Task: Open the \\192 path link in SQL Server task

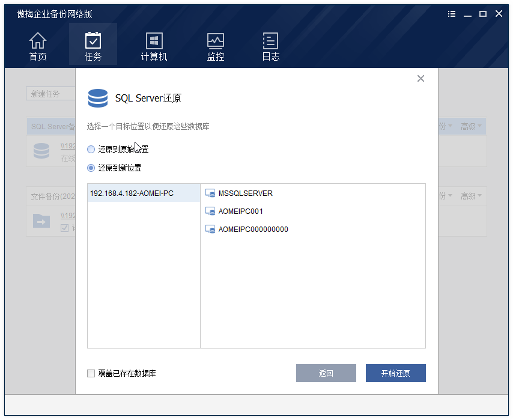Action: tap(68, 146)
